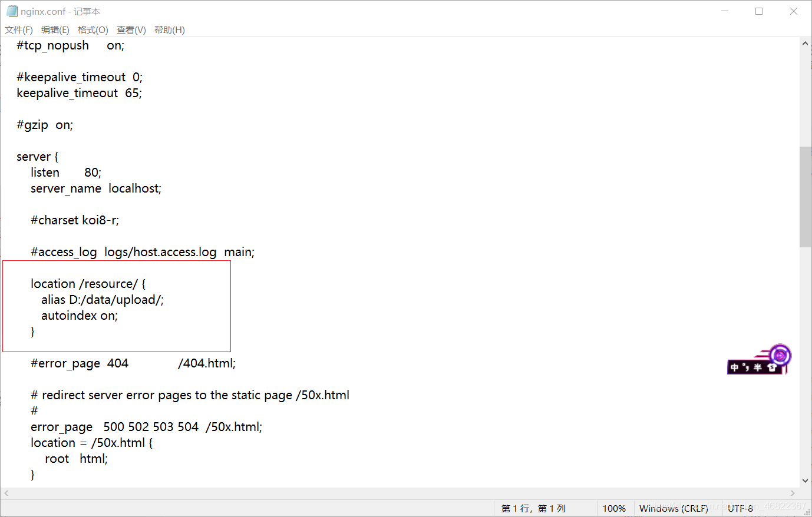Screen dimensions: 812x517
Task: Open the 帮助(H) menu
Action: pos(170,30)
